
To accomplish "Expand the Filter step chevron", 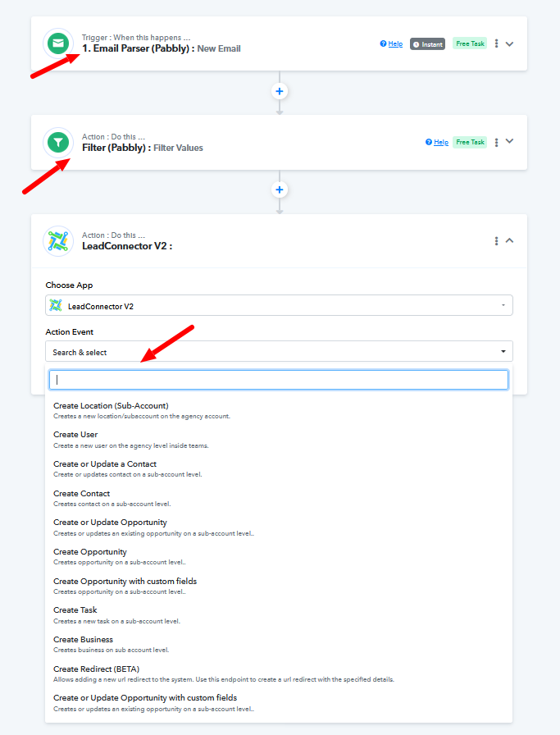I will 509,141.
